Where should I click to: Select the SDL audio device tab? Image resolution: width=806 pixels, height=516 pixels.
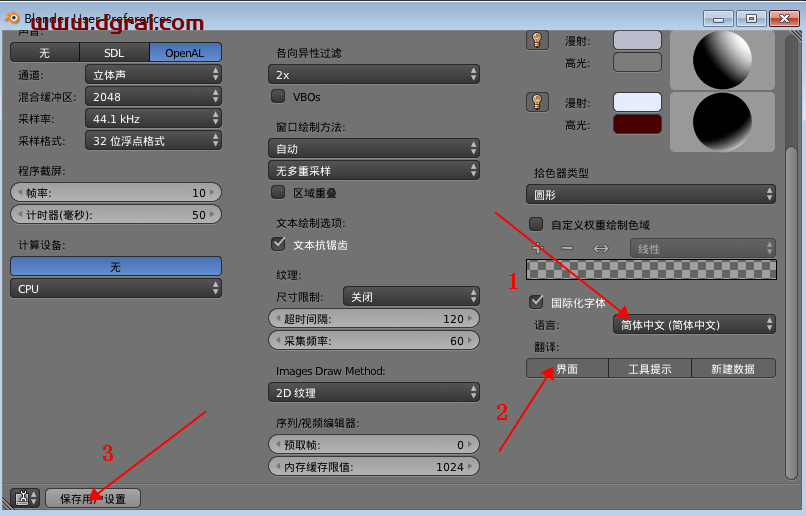115,53
